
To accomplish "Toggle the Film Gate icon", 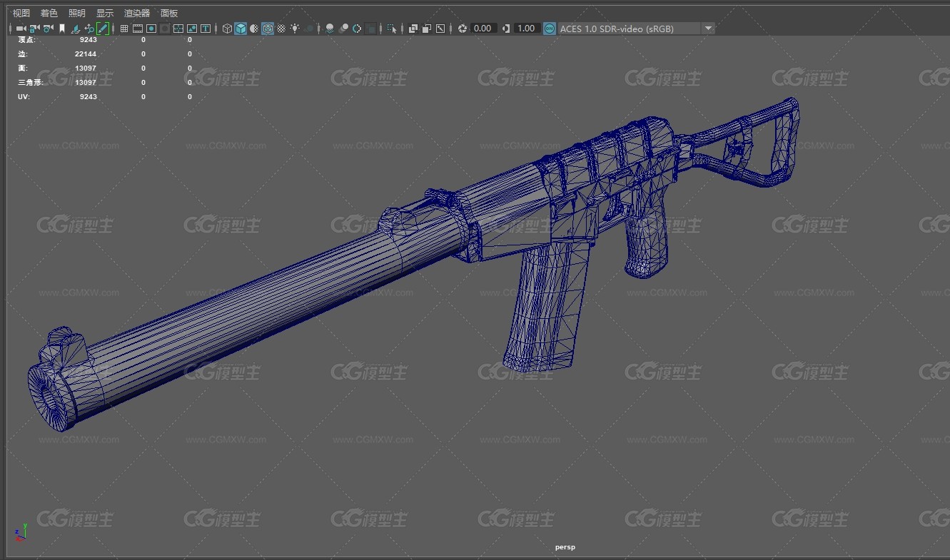I will tap(137, 29).
